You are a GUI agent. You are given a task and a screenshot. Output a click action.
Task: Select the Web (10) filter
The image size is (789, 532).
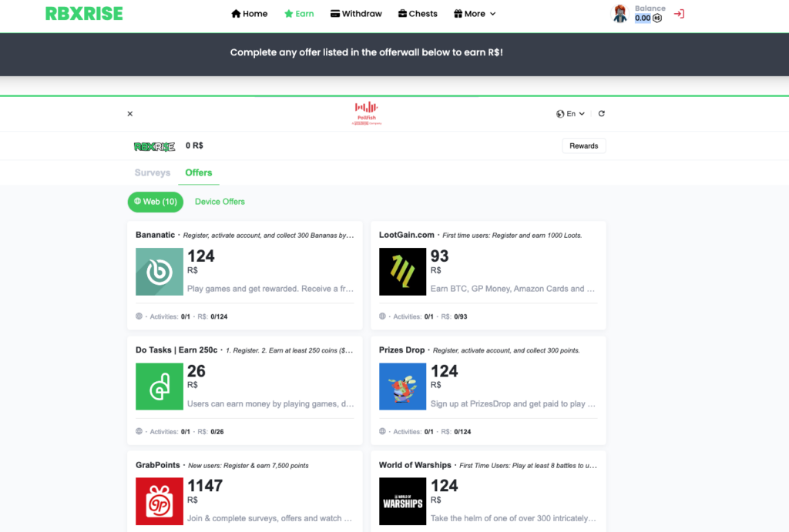coord(156,202)
